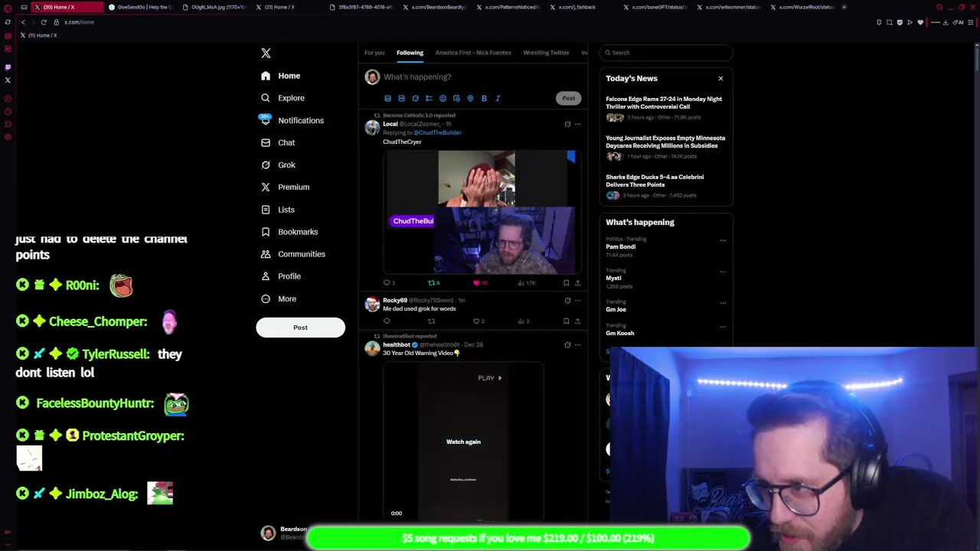980x551 pixels.
Task: Reply to Rocky69's tweet
Action: tap(387, 321)
